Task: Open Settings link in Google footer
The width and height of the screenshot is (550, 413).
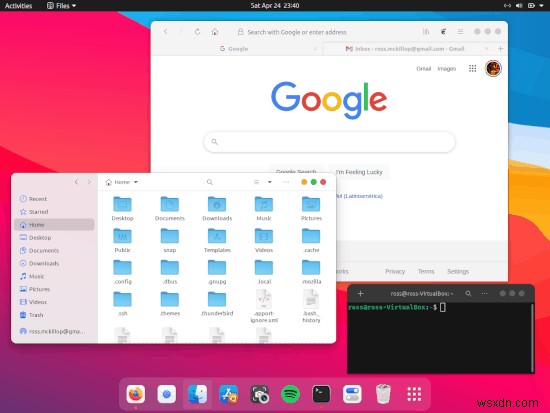Action: (458, 271)
